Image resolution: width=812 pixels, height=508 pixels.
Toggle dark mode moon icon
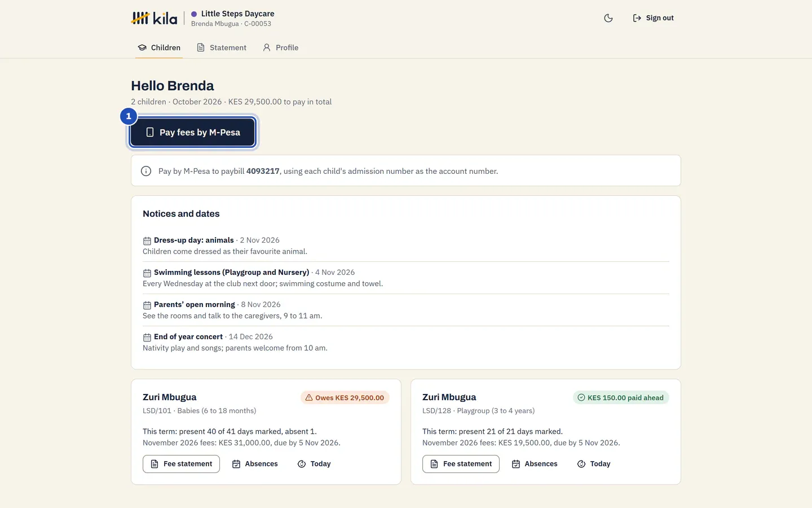pos(608,18)
